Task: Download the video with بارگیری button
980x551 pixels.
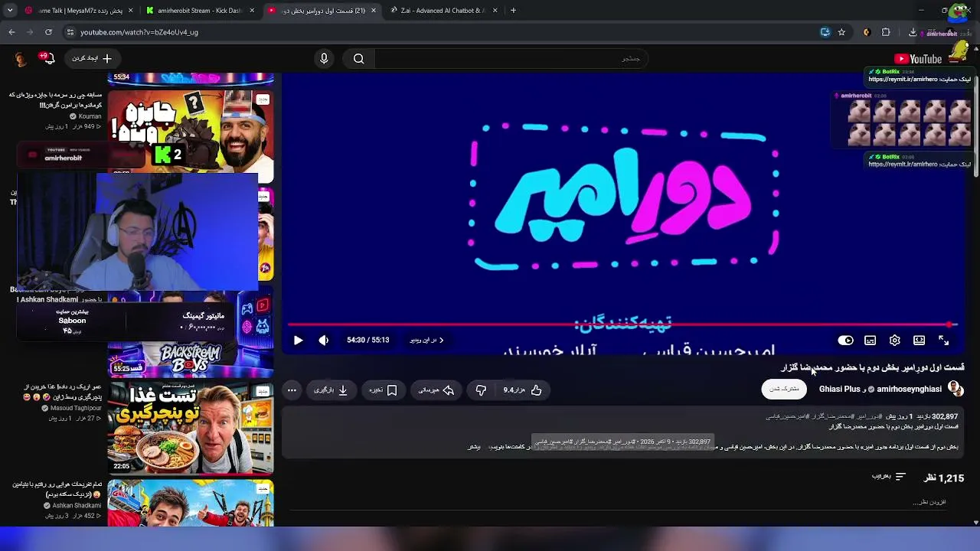Action: click(x=331, y=390)
